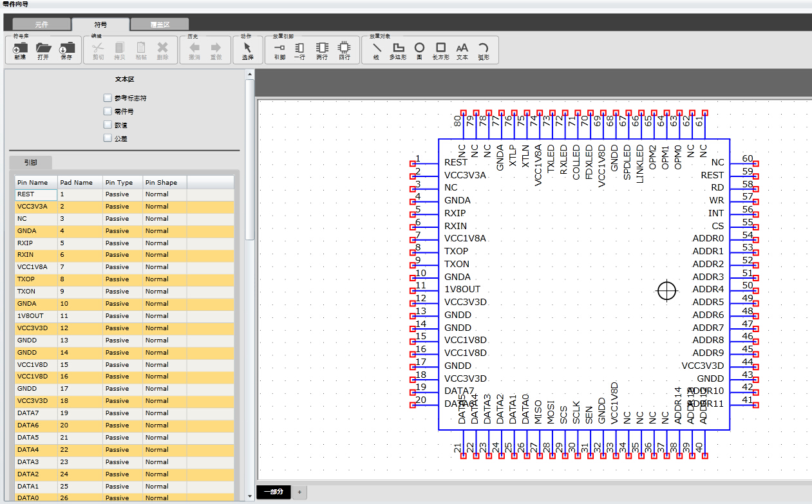Click pin 1 REST endpoint on symbol
This screenshot has height=504, width=812.
pos(413,163)
